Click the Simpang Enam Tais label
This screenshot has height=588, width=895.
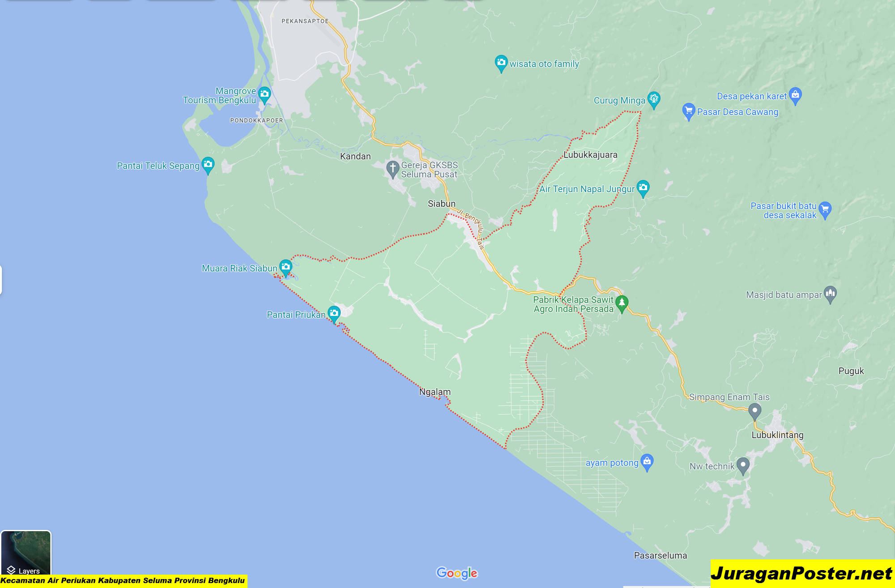tap(729, 397)
